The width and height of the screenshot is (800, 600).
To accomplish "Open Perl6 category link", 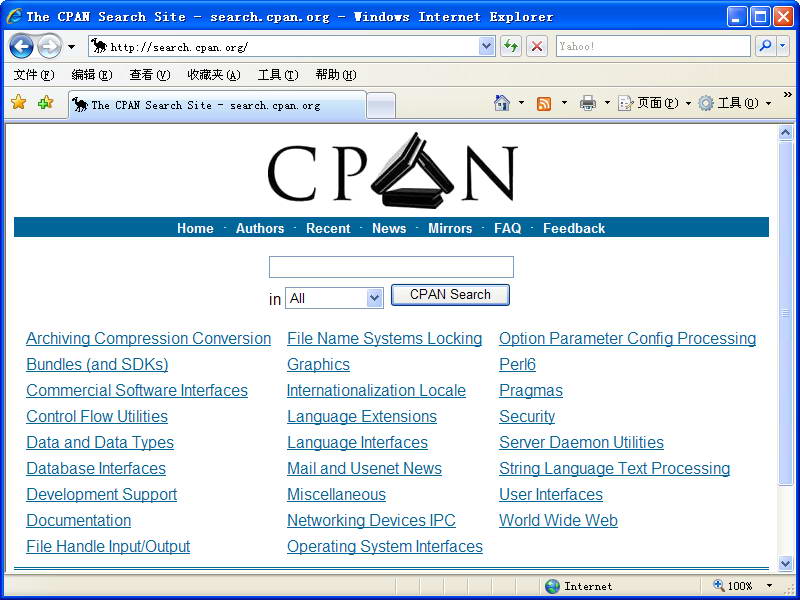I will pos(517,364).
